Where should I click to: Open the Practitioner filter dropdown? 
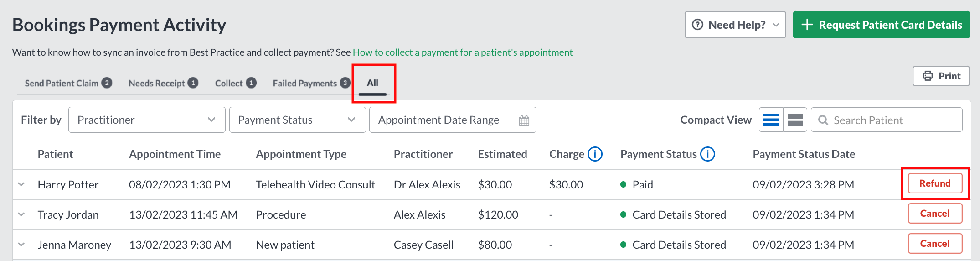coord(147,120)
